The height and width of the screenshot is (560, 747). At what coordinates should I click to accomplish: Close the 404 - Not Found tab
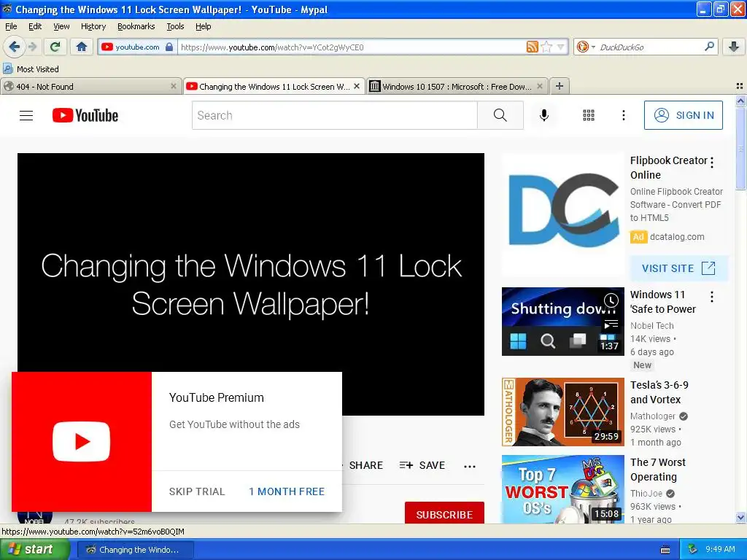point(174,86)
